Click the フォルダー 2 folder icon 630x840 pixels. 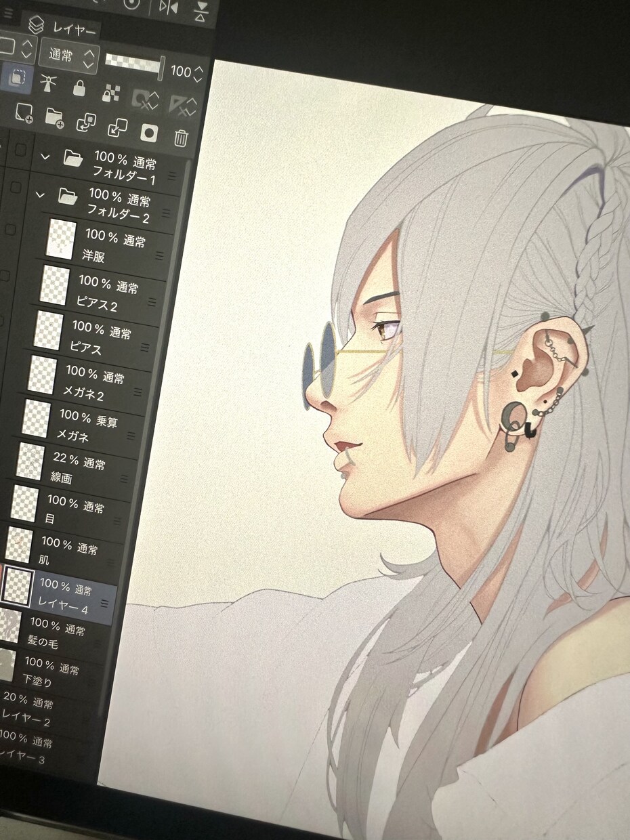pyautogui.click(x=67, y=197)
